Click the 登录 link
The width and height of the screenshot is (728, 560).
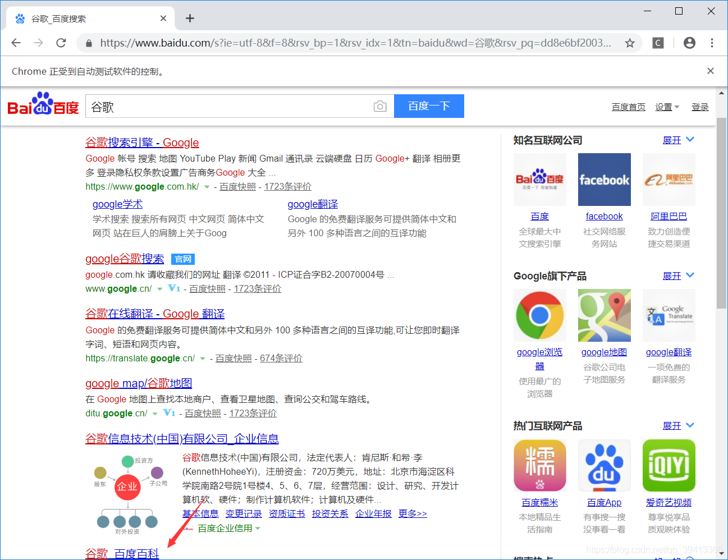pyautogui.click(x=700, y=107)
